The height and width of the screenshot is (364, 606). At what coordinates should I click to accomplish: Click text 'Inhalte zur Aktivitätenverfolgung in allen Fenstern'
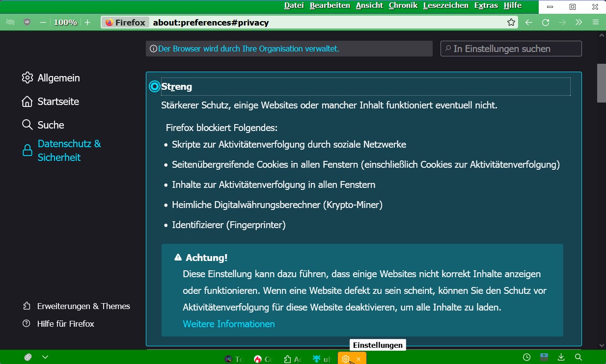coord(274,185)
